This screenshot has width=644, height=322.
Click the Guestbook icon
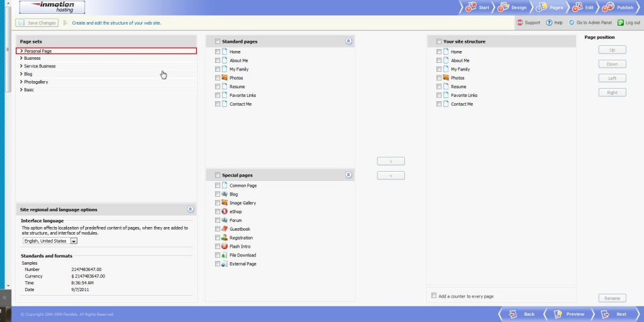pos(225,229)
